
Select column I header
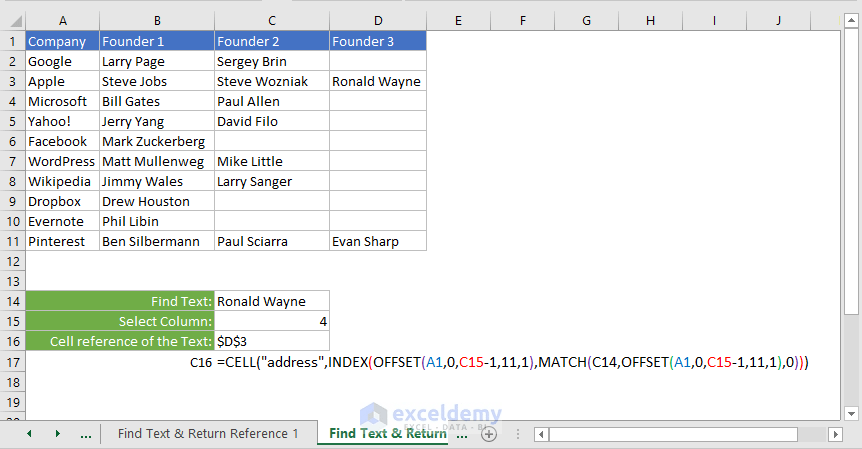tap(714, 21)
